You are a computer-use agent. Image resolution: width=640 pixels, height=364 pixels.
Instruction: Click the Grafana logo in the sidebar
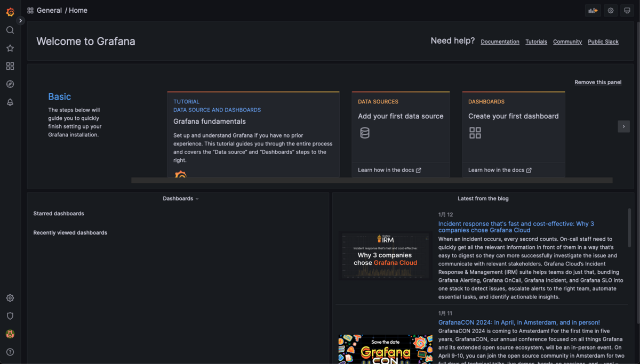[x=10, y=12]
